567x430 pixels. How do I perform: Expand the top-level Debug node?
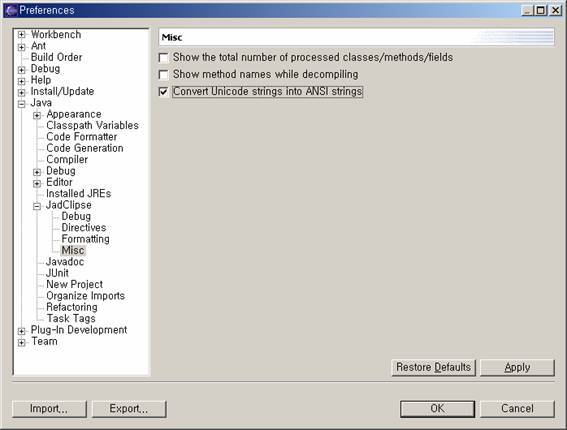22,69
